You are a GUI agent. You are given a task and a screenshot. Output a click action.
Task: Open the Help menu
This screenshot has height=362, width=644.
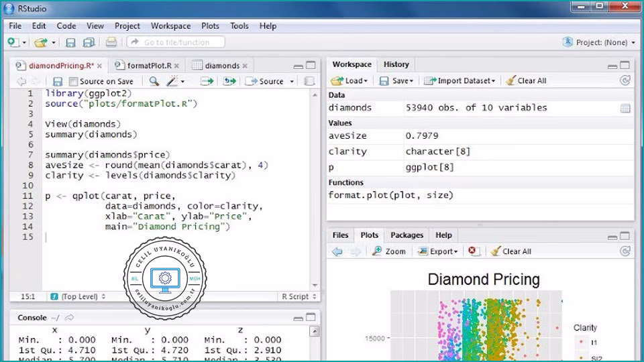tap(268, 26)
